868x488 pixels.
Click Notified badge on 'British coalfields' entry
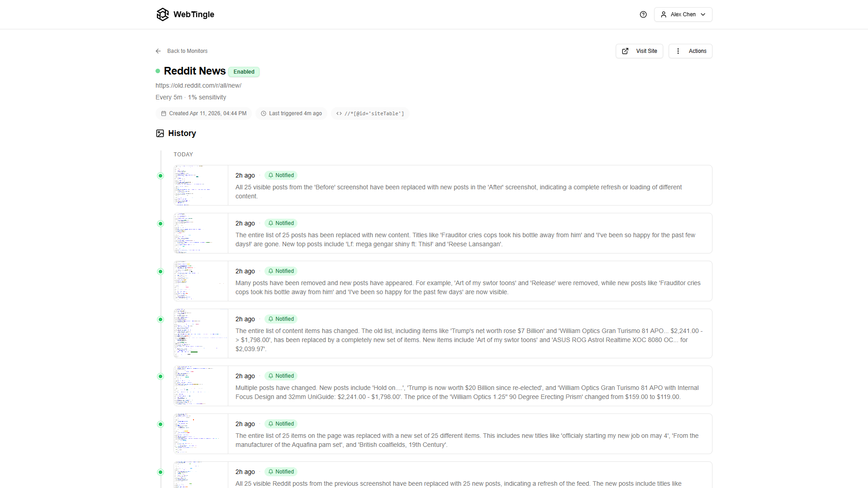click(281, 424)
